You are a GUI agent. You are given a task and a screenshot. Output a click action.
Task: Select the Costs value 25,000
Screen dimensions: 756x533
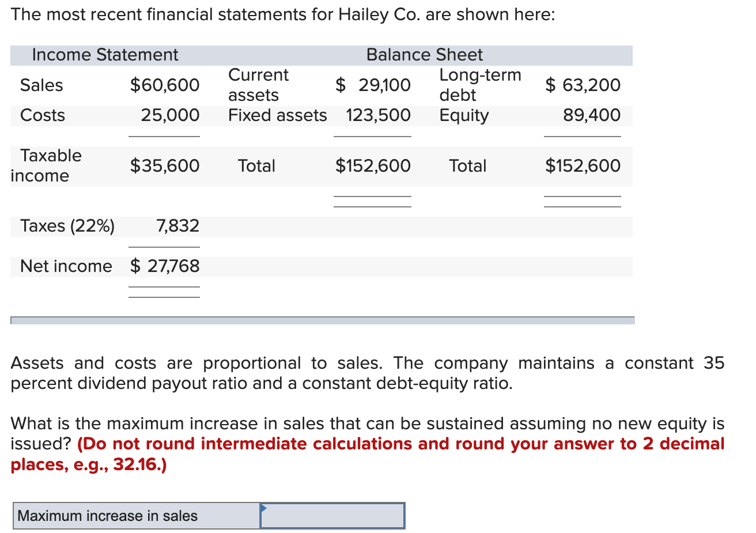coord(170,115)
